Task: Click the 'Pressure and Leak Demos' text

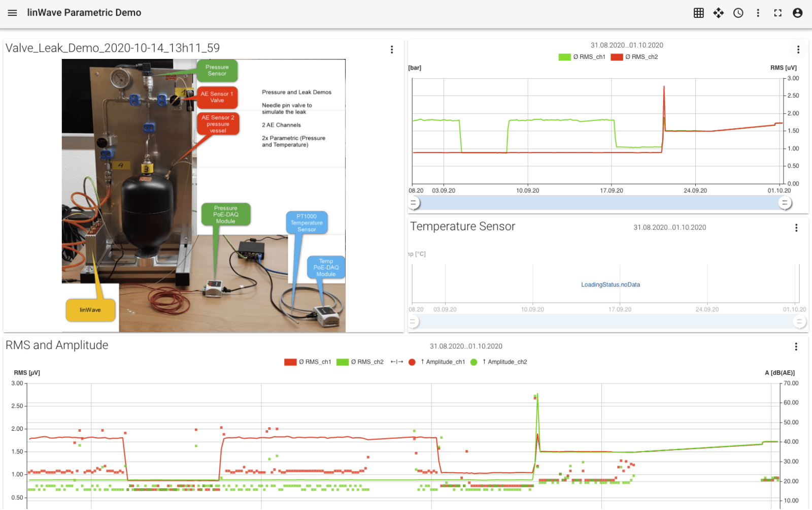Action: coord(296,92)
